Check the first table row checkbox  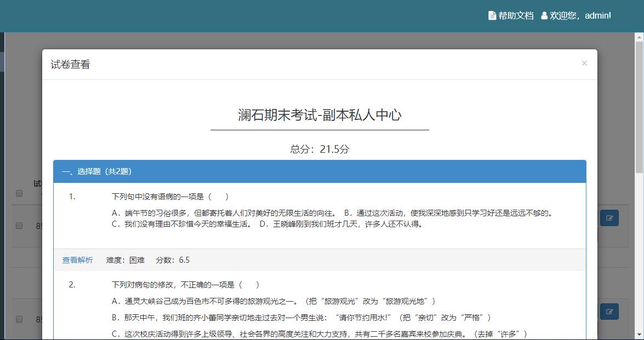[19, 226]
